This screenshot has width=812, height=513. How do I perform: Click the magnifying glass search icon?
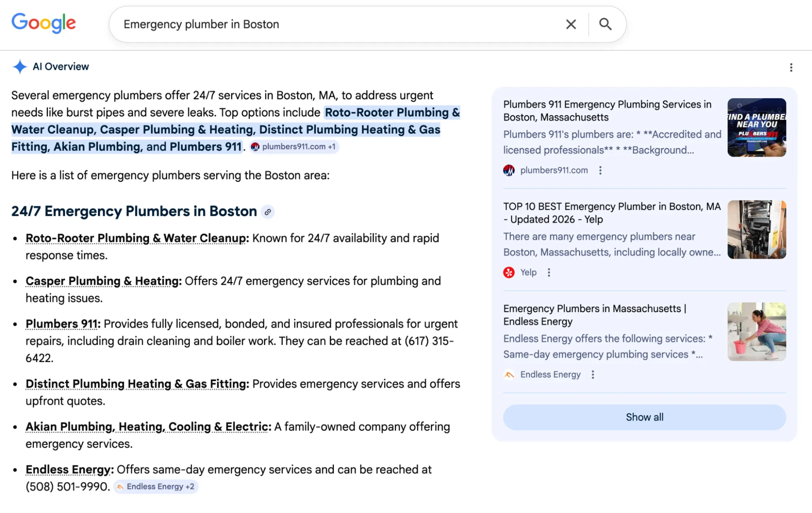coord(605,24)
